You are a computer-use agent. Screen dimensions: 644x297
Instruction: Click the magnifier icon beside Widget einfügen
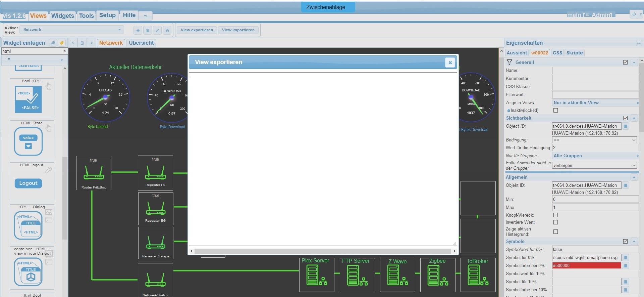point(53,43)
